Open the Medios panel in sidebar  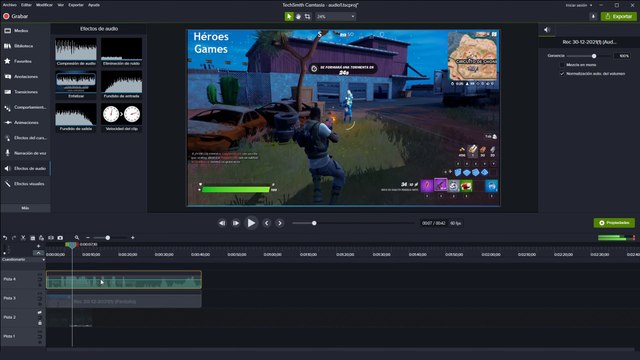(x=24, y=31)
